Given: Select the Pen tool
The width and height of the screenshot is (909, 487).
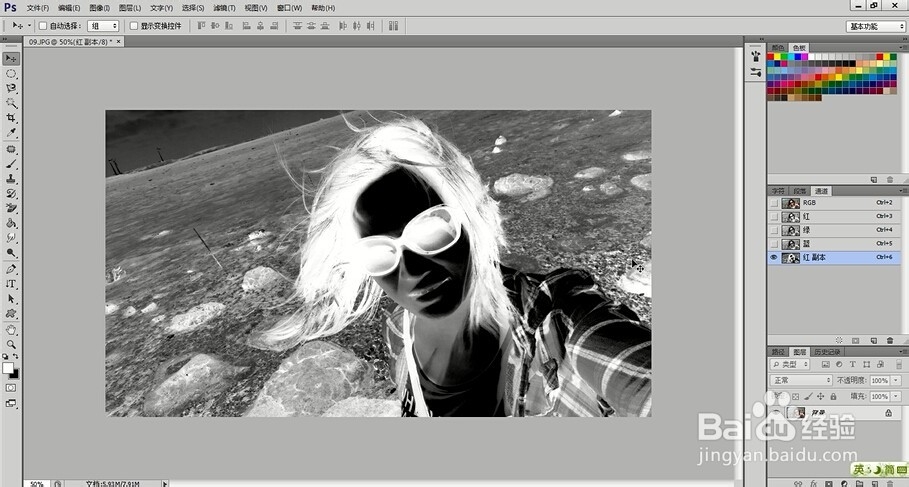Looking at the screenshot, I should tap(11, 270).
